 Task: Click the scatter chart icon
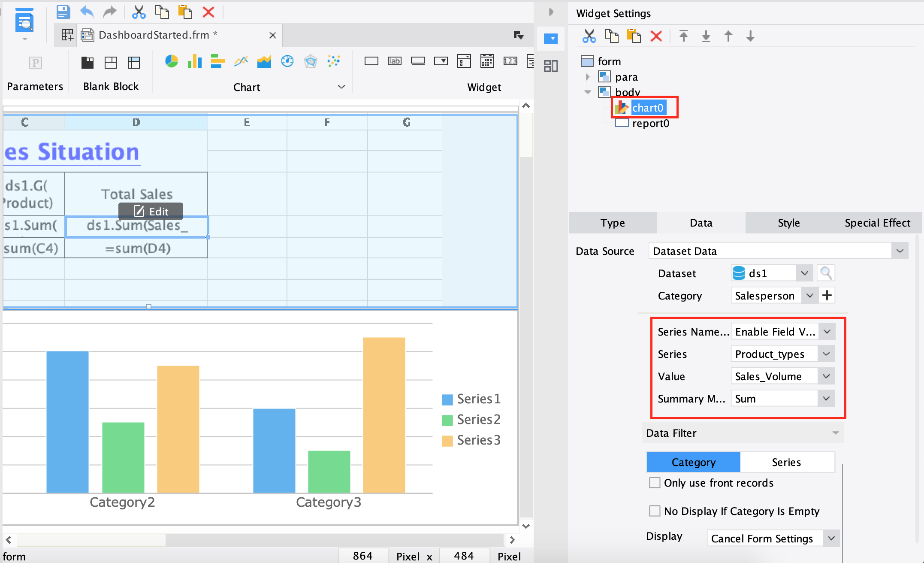tap(333, 61)
